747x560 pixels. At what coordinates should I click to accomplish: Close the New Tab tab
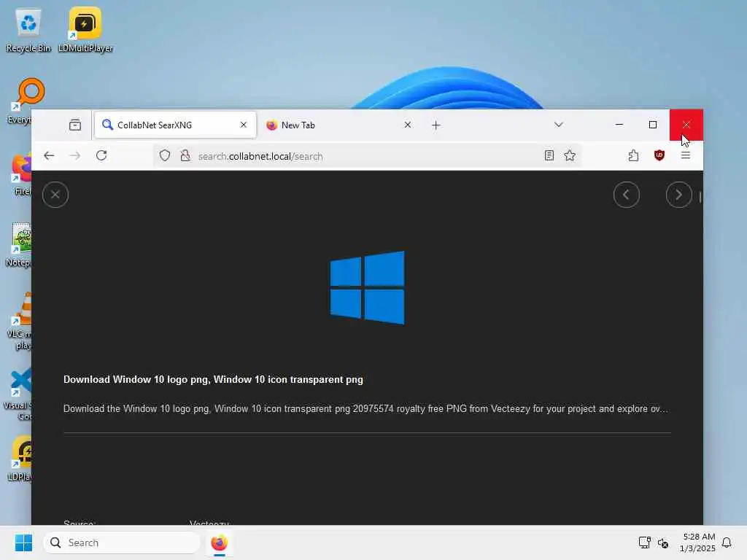(408, 125)
